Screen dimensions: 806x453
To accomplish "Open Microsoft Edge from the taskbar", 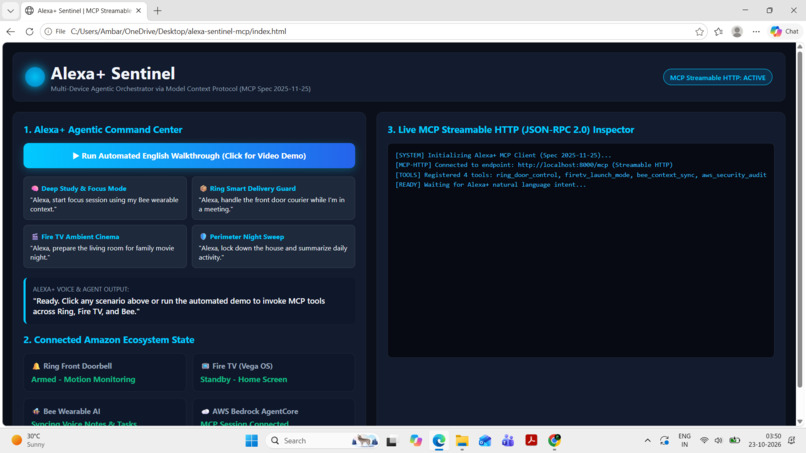I will 438,441.
